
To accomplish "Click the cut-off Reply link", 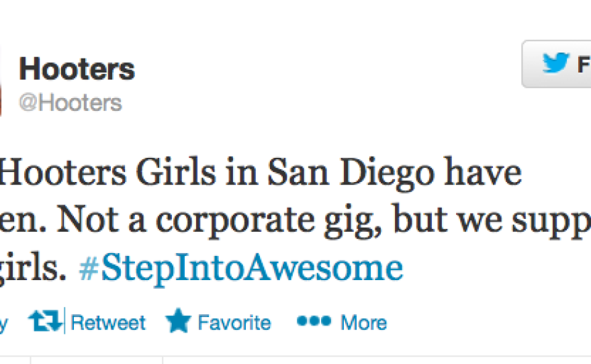I will click(x=3, y=324).
